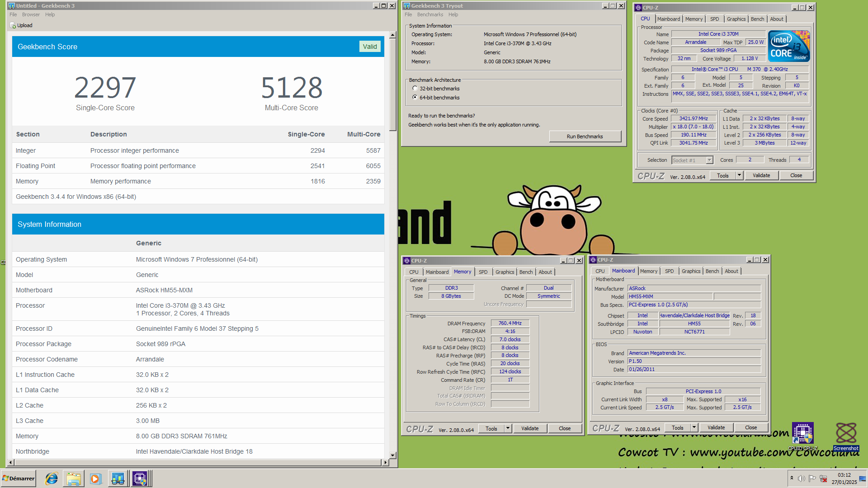This screenshot has width=868, height=488.
Task: Open Graphics tab in Mainboard CPU-Z window
Action: click(691, 271)
